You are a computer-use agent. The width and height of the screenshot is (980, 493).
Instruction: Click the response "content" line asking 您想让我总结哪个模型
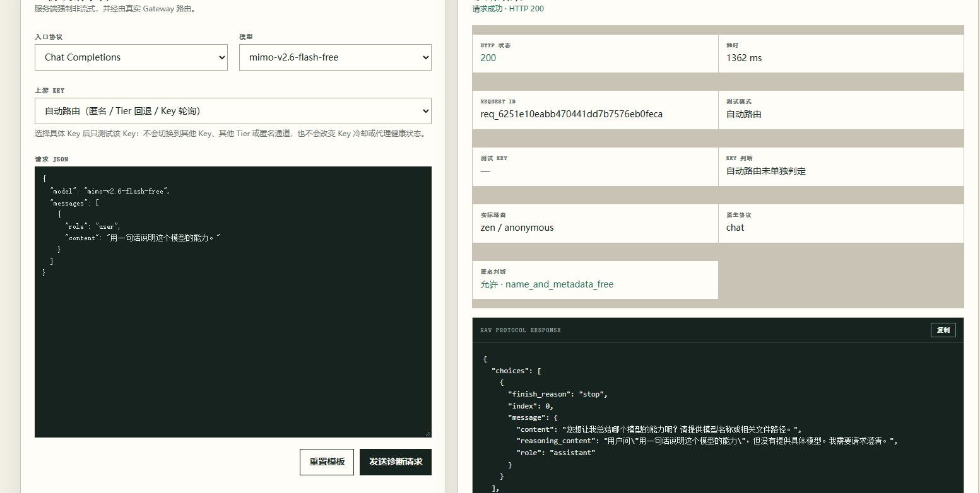[x=658, y=429]
